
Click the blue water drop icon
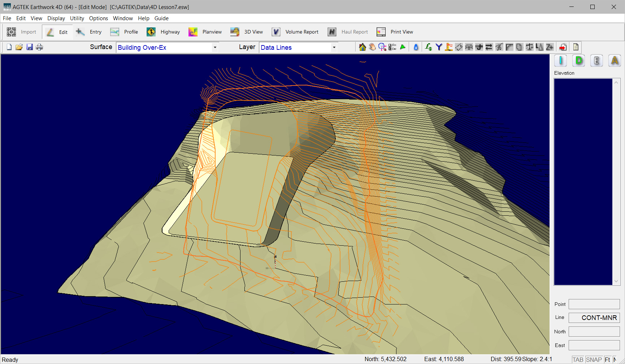coord(416,47)
